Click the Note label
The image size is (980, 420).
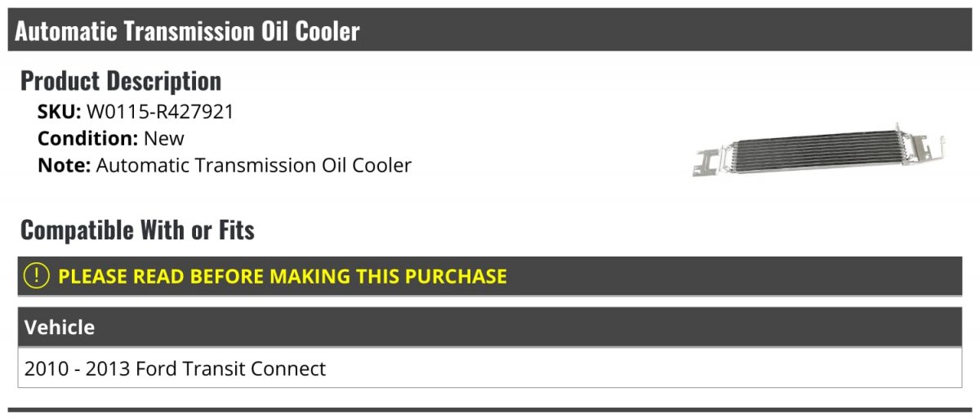(65, 165)
